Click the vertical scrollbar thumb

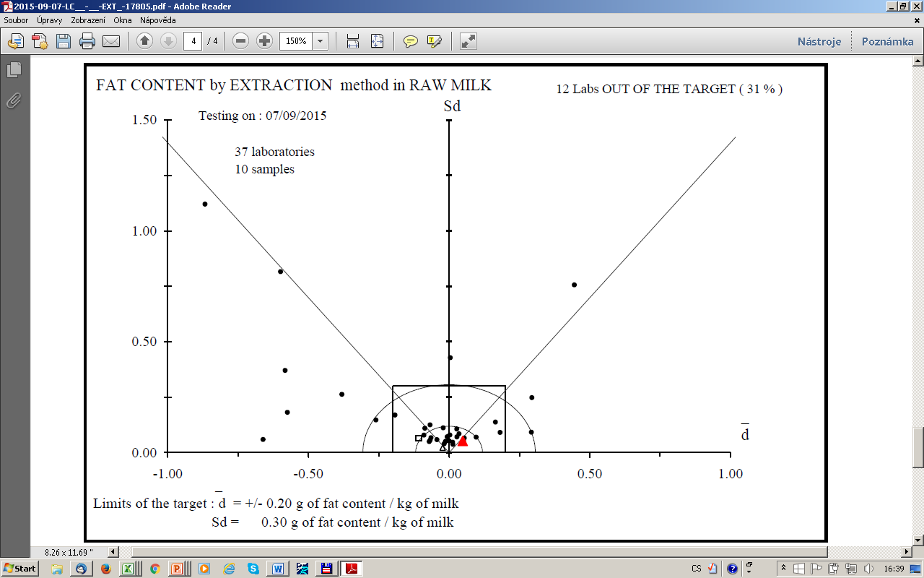pos(918,448)
